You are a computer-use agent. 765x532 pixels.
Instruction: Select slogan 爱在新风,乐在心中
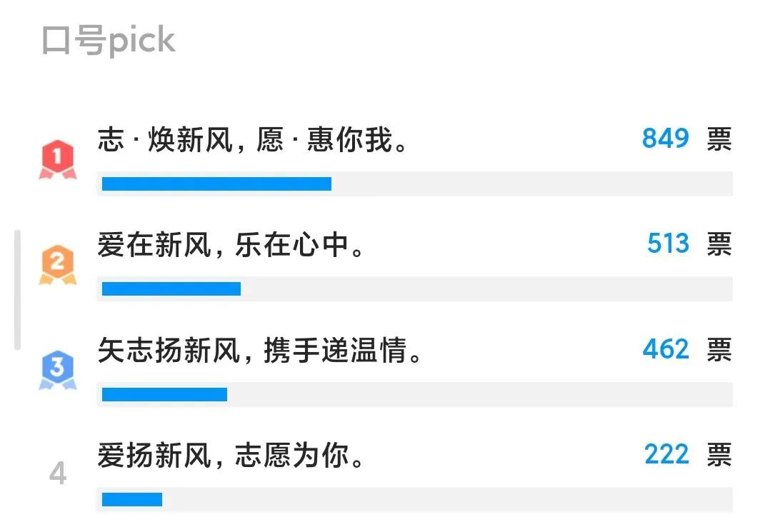coord(230,245)
